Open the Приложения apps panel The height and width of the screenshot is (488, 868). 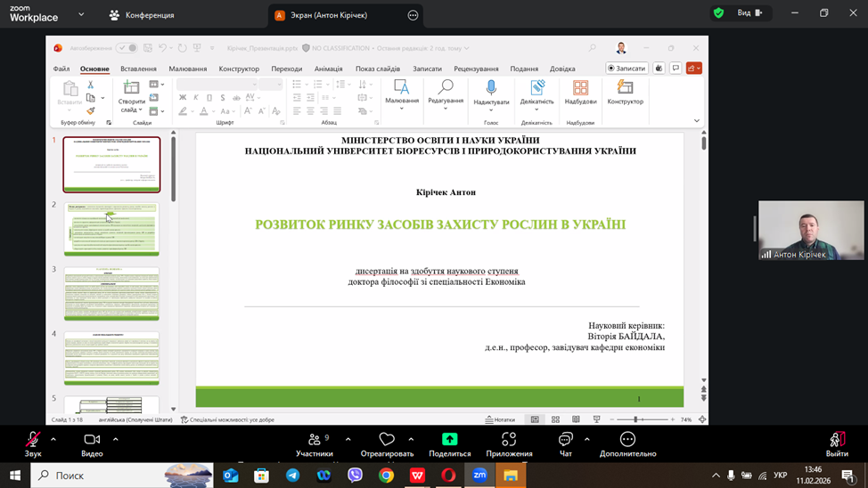click(x=509, y=440)
